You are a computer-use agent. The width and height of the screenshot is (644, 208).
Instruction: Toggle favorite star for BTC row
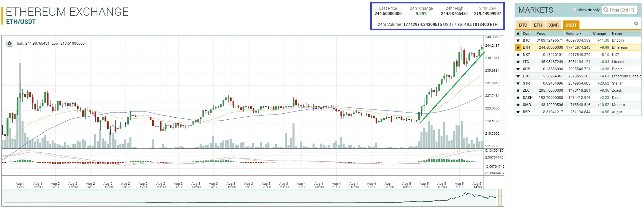pyautogui.click(x=518, y=40)
